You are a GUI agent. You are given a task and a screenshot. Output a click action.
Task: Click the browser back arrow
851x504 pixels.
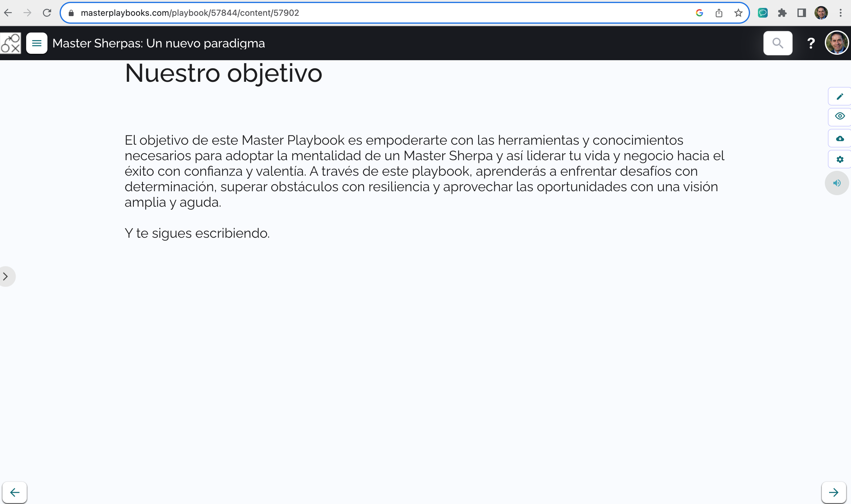[x=8, y=13]
